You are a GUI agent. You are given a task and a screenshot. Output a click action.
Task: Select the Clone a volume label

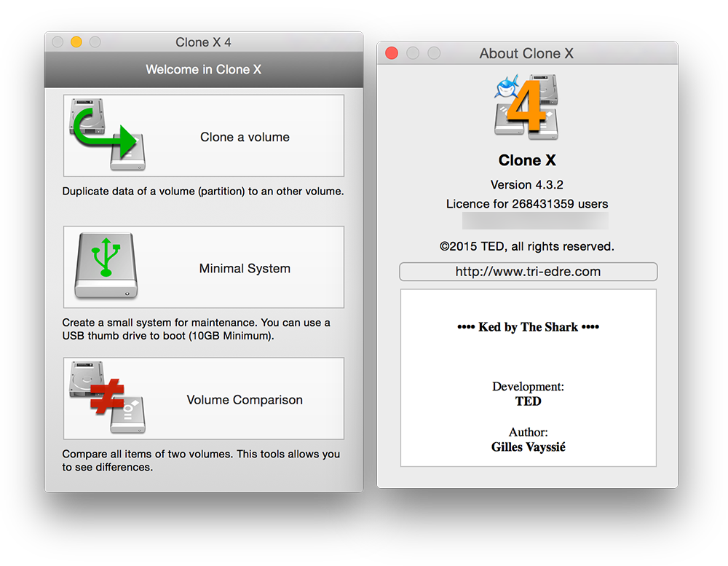click(245, 137)
